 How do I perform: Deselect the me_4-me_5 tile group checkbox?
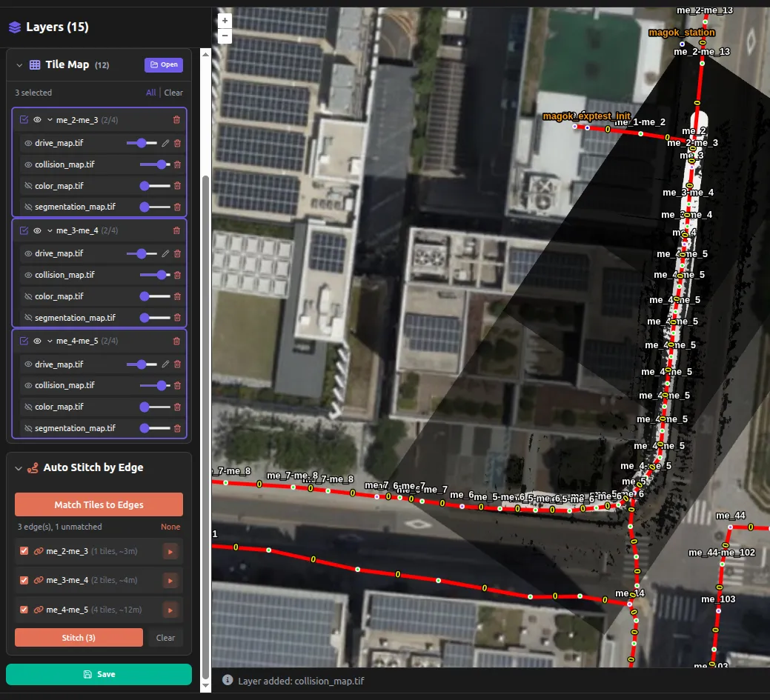coord(24,341)
